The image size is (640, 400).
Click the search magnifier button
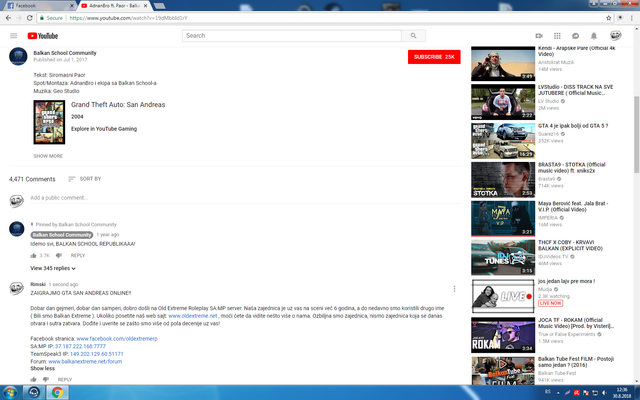(x=413, y=36)
